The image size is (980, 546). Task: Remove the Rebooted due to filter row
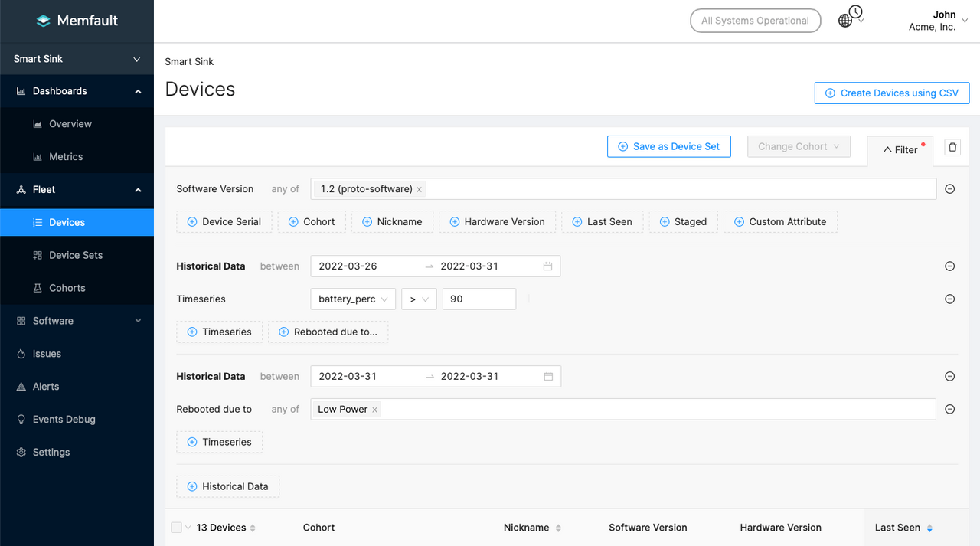pyautogui.click(x=949, y=410)
